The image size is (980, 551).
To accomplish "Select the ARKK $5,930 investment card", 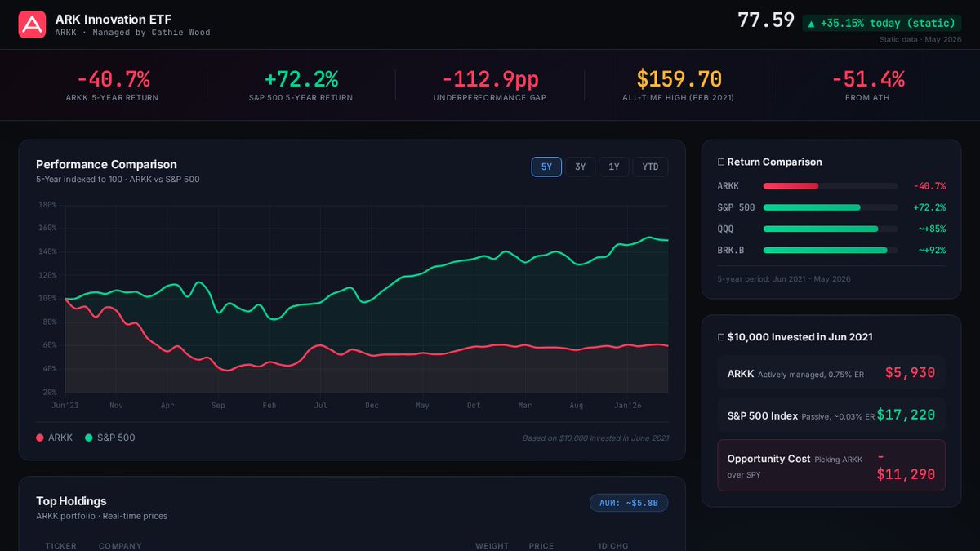I will point(831,373).
